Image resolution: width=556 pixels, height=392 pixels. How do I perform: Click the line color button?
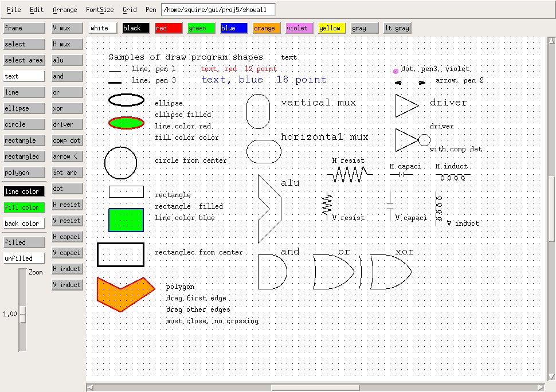pos(24,191)
